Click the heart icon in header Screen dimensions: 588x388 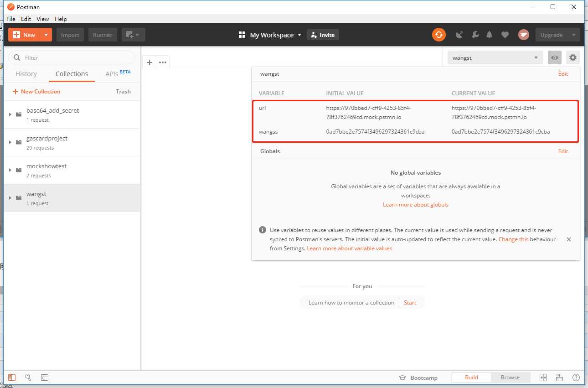pos(505,35)
